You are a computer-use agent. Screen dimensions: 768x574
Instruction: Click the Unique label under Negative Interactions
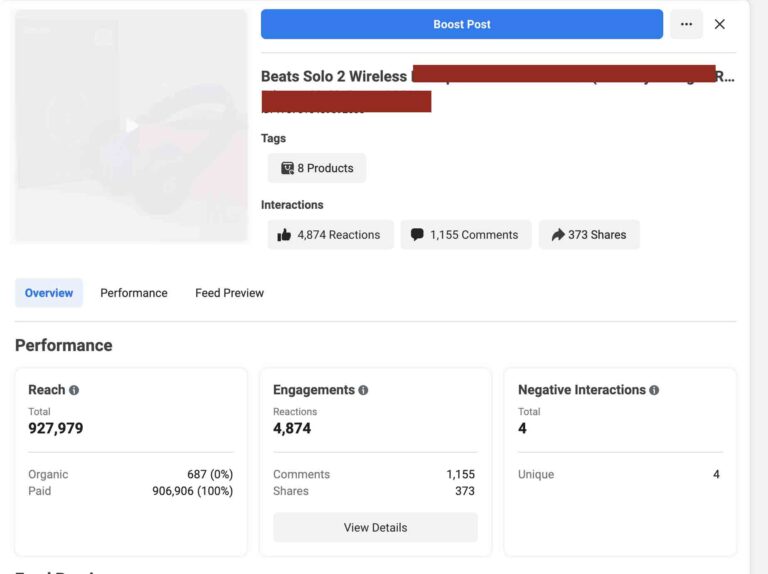tap(536, 474)
